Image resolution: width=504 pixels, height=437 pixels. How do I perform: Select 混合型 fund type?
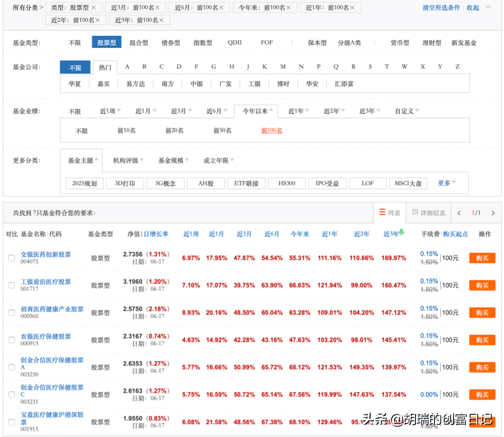(139, 43)
